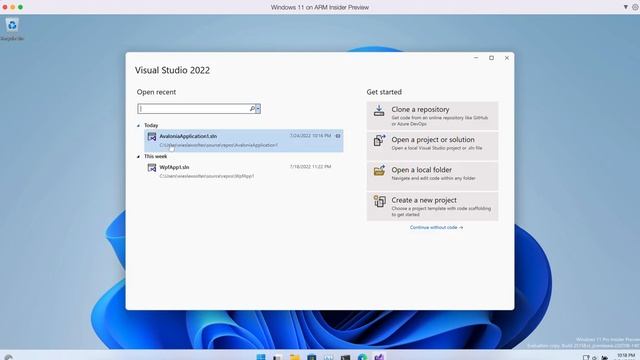Select Clone a repository

tap(432, 116)
